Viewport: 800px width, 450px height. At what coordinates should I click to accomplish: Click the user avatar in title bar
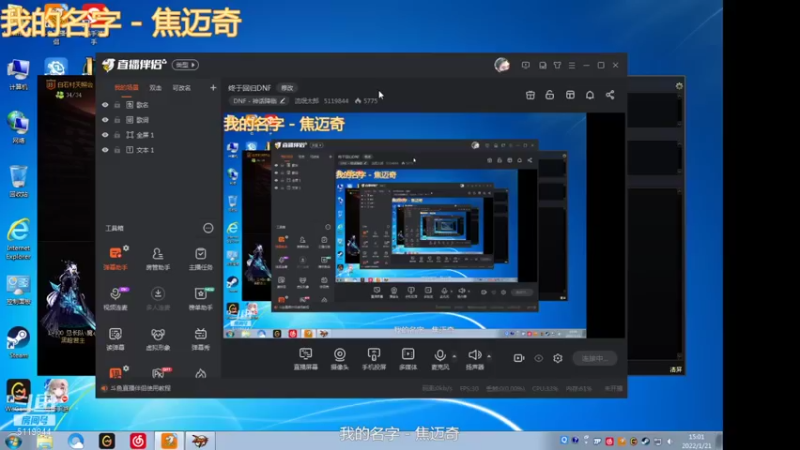tap(502, 65)
